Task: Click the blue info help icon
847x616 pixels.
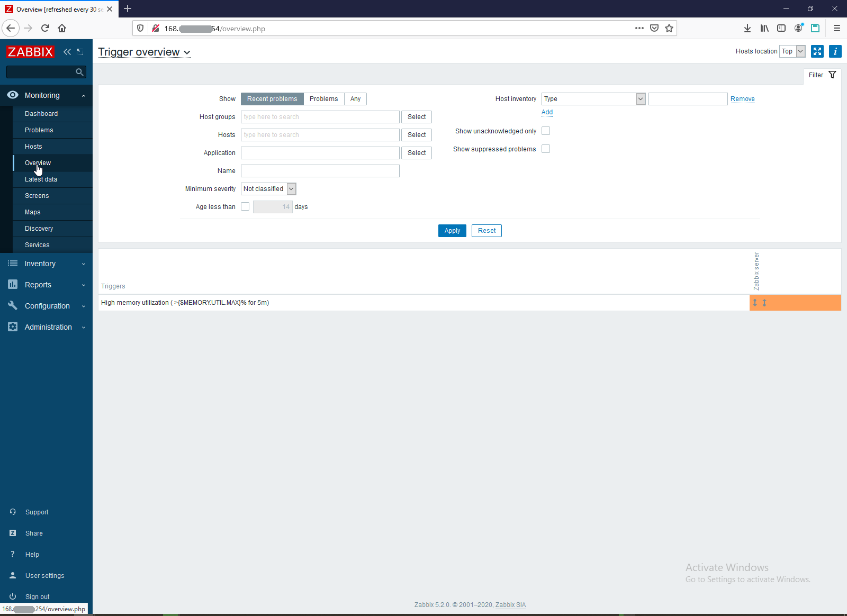Action: (x=835, y=51)
